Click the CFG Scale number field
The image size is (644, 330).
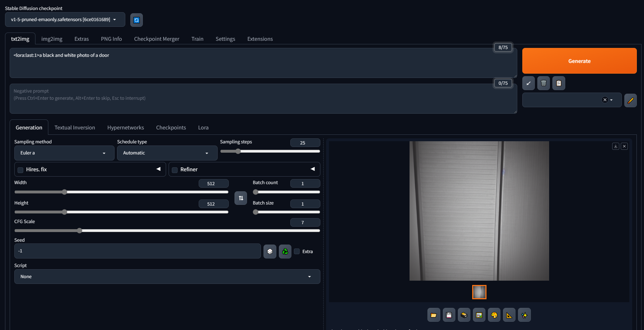coord(305,222)
